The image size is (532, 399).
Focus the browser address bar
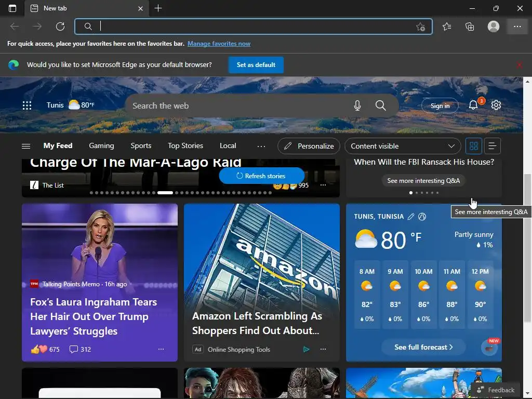pos(253,26)
